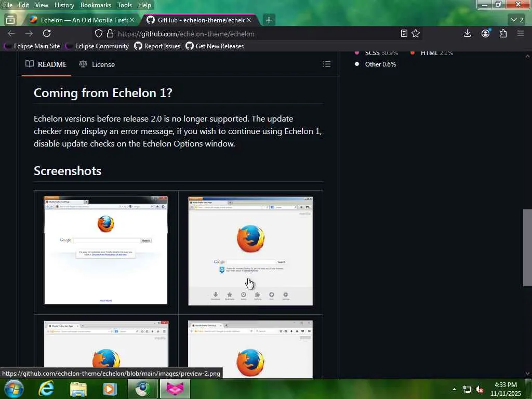Image resolution: width=532 pixels, height=399 pixels.
Task: Close the GitHub echelon-theme tab
Action: tap(249, 20)
